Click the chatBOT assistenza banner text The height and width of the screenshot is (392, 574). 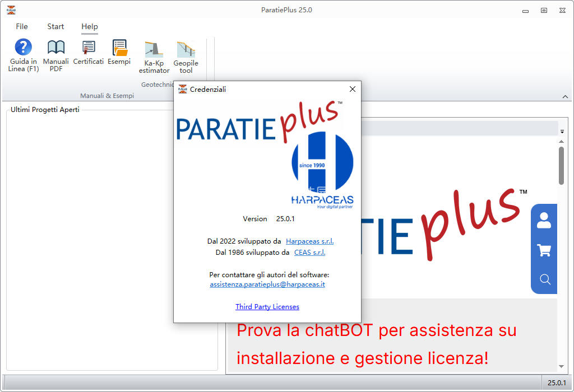376,344
